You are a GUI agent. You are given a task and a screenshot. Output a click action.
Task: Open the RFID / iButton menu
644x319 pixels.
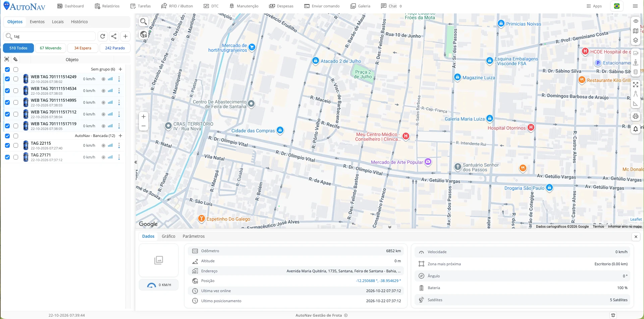point(177,6)
